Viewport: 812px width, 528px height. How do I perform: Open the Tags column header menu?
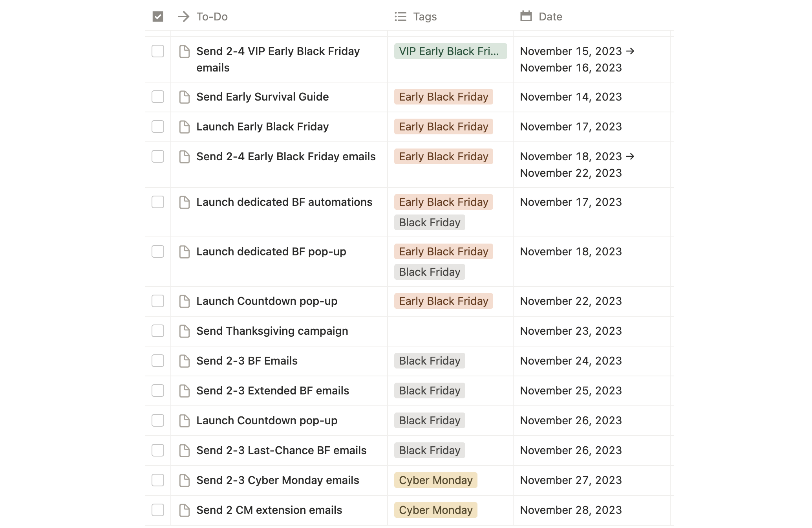click(425, 16)
